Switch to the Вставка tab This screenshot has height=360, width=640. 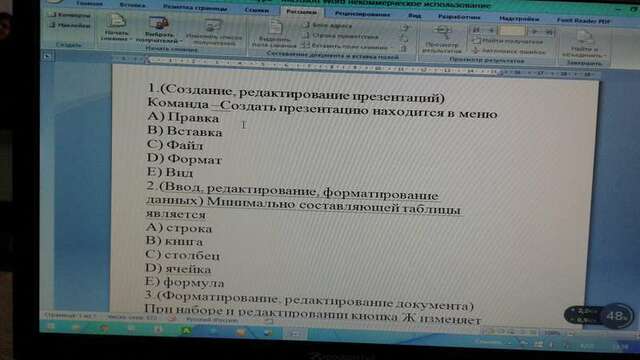(133, 5)
